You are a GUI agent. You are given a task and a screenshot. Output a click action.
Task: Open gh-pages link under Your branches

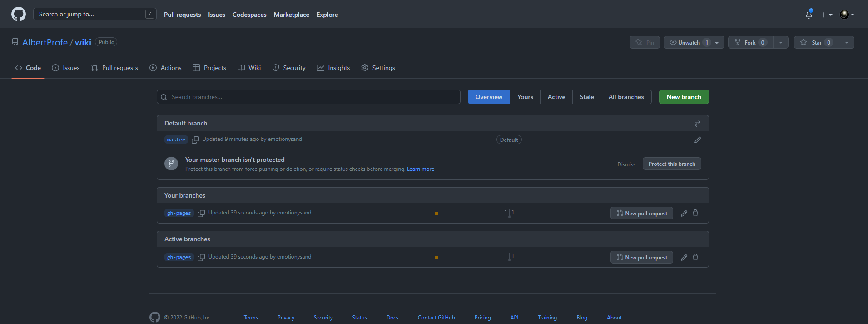tap(179, 213)
